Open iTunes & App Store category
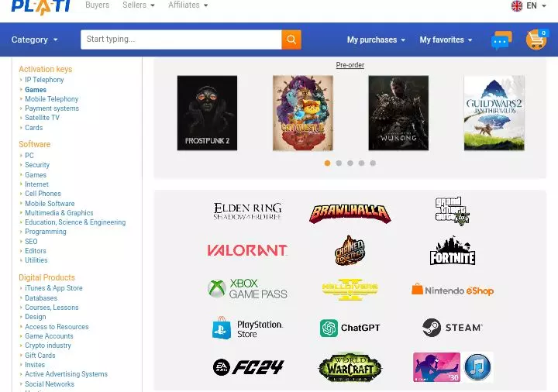558x392 pixels. pyautogui.click(x=53, y=287)
